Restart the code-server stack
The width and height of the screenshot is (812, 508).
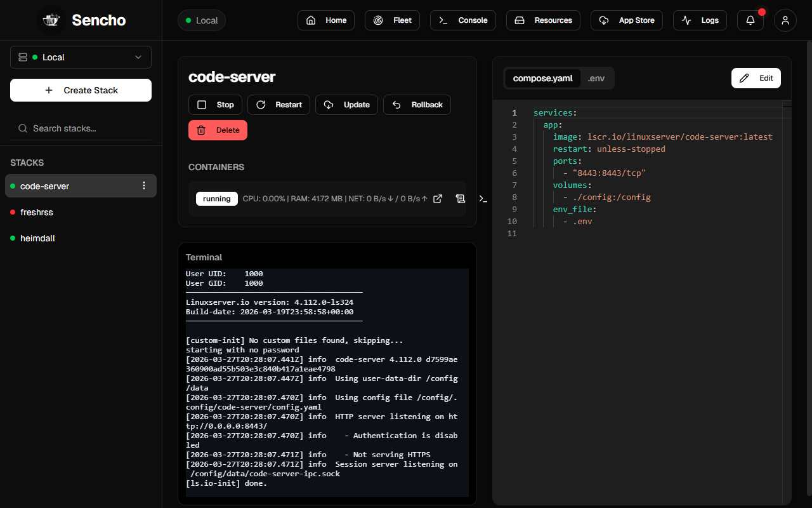click(x=278, y=105)
